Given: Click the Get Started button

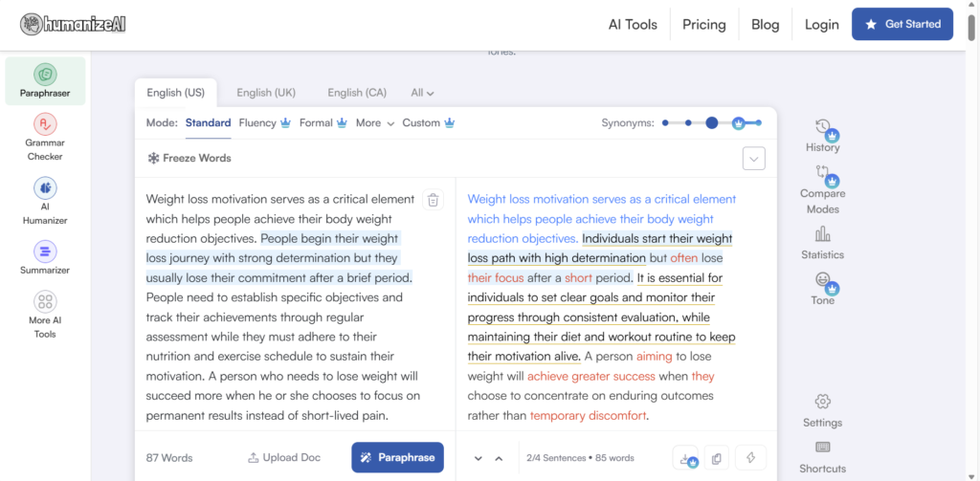Looking at the screenshot, I should (x=902, y=25).
